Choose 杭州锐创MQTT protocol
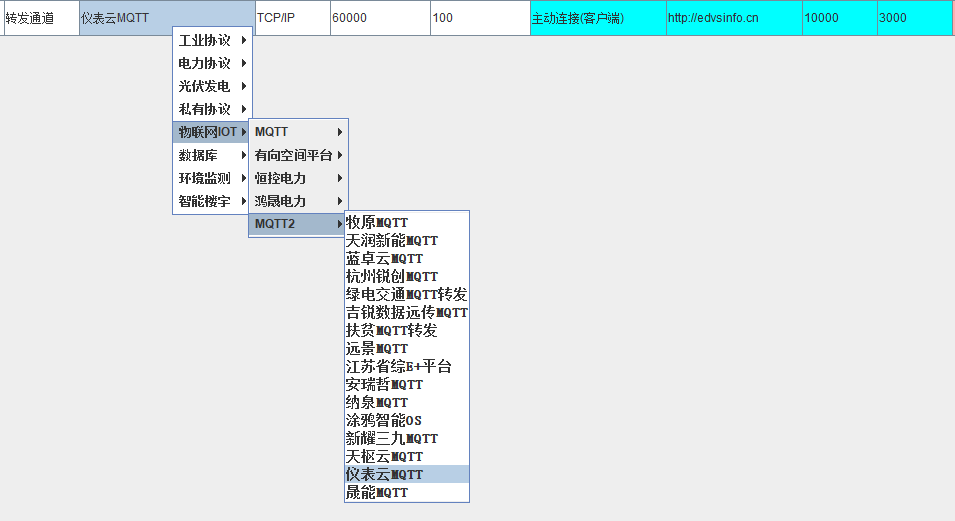This screenshot has height=521, width=955. [407, 277]
